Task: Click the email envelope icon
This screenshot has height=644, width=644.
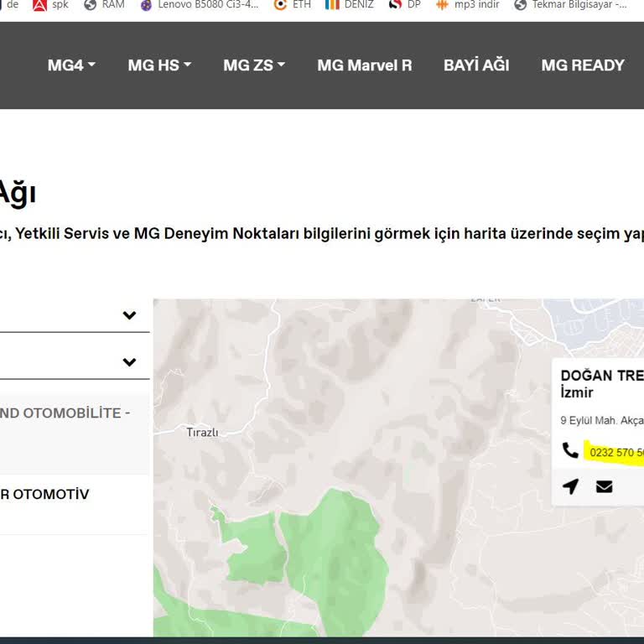Action: pyautogui.click(x=604, y=486)
